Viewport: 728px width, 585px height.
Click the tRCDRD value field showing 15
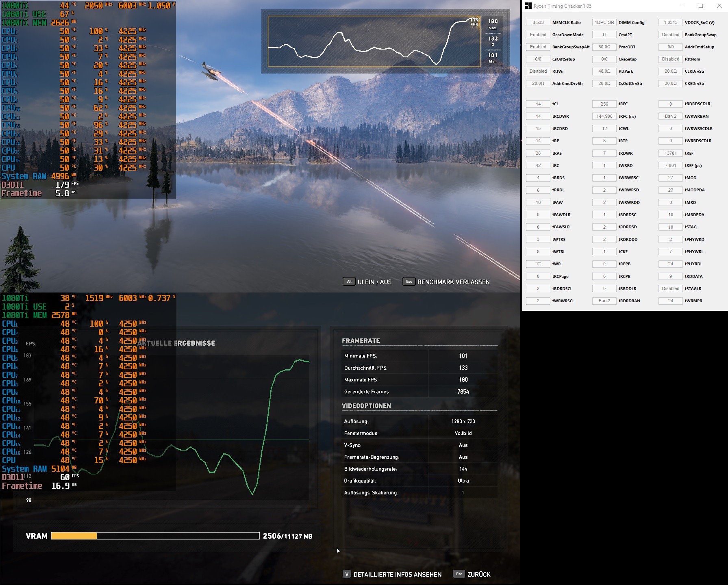538,128
